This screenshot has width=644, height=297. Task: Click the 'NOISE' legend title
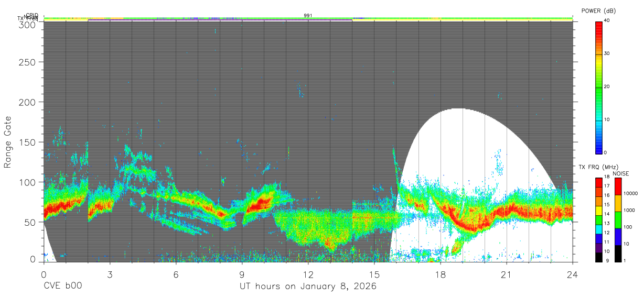[x=620, y=173]
